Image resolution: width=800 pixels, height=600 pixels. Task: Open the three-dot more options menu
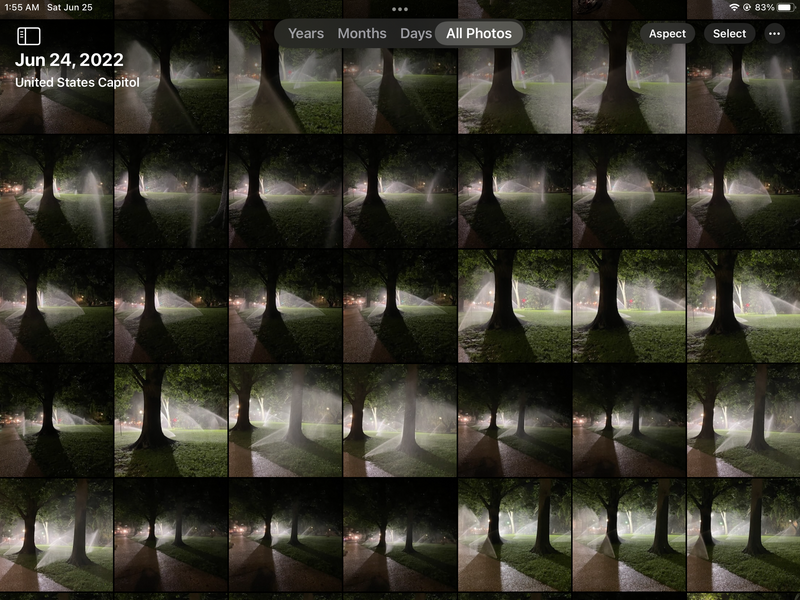[774, 34]
